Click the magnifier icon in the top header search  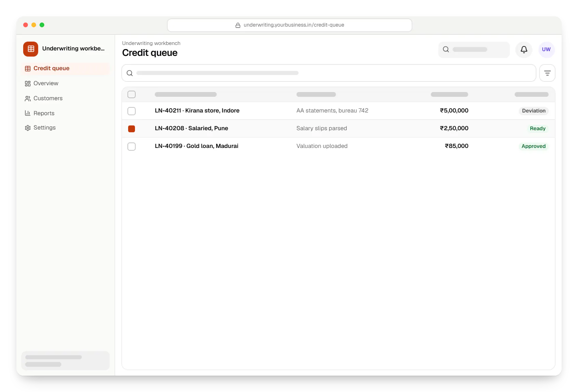446,49
